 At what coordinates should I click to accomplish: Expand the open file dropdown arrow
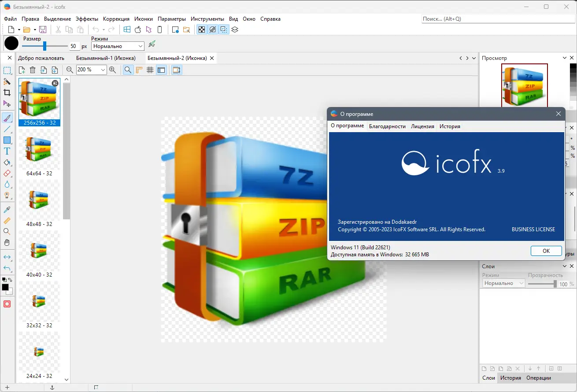click(x=35, y=30)
